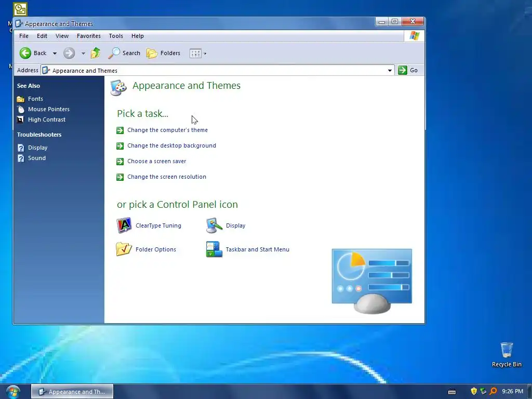Open Fonts in See Also
Screen dimensions: 532x399
coord(35,99)
